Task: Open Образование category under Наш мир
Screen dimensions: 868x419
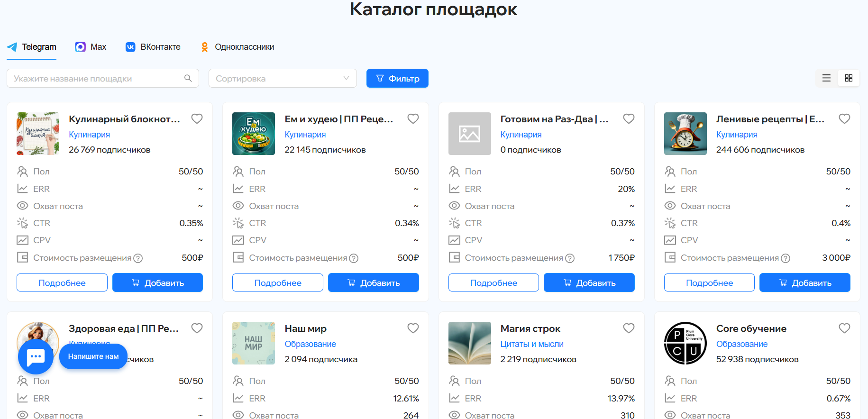Action: pos(310,344)
